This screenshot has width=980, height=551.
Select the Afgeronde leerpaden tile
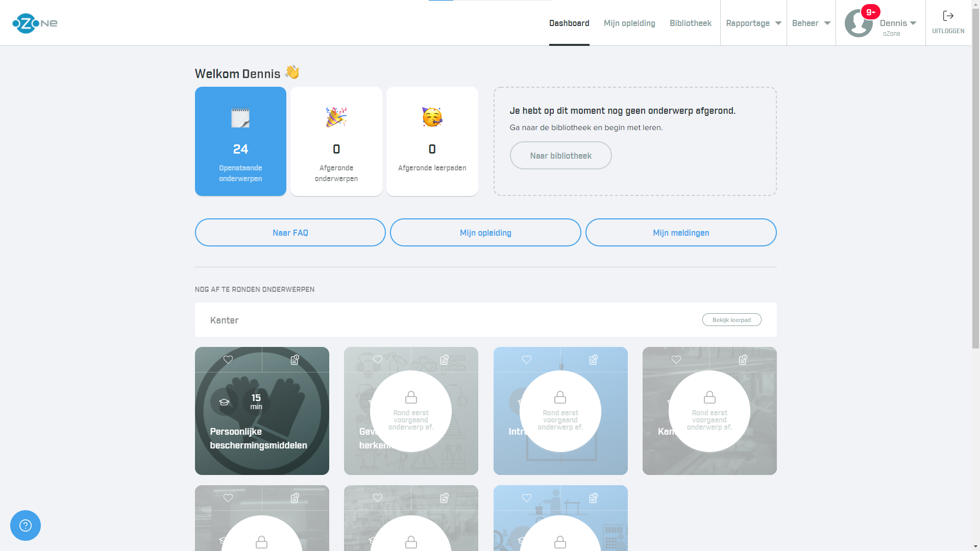[432, 141]
